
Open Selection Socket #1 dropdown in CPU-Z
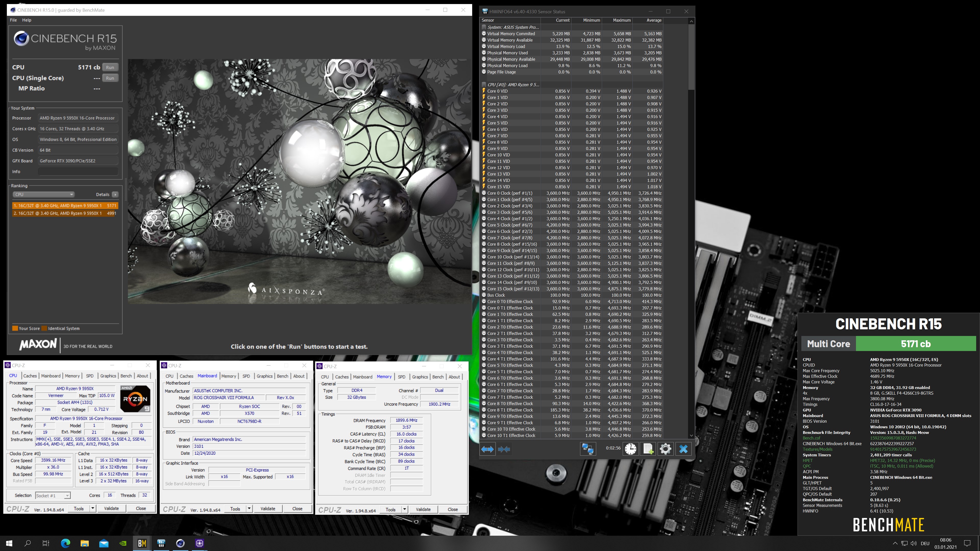coord(53,495)
